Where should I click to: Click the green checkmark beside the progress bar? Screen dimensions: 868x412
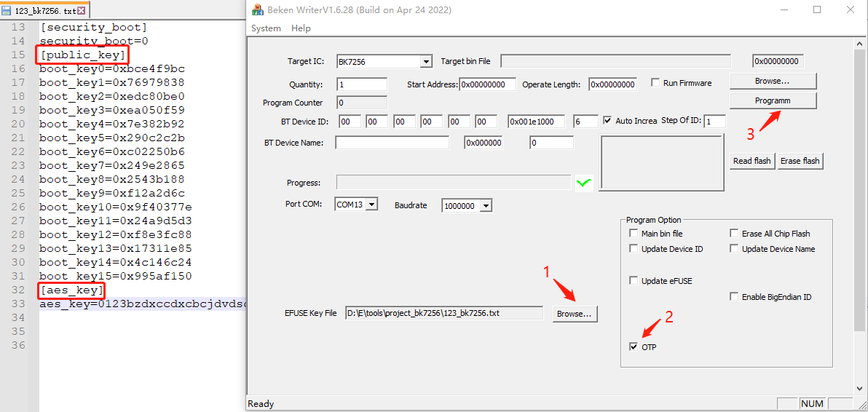(x=584, y=183)
